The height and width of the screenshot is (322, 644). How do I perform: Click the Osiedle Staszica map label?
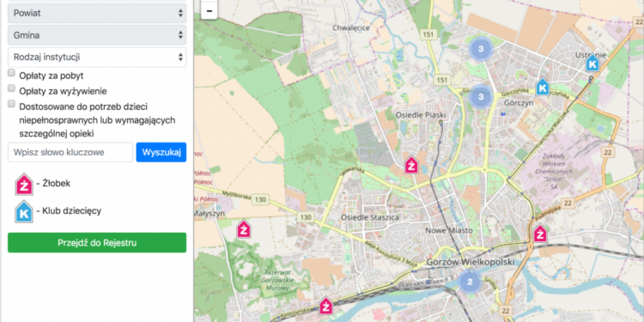(370, 217)
